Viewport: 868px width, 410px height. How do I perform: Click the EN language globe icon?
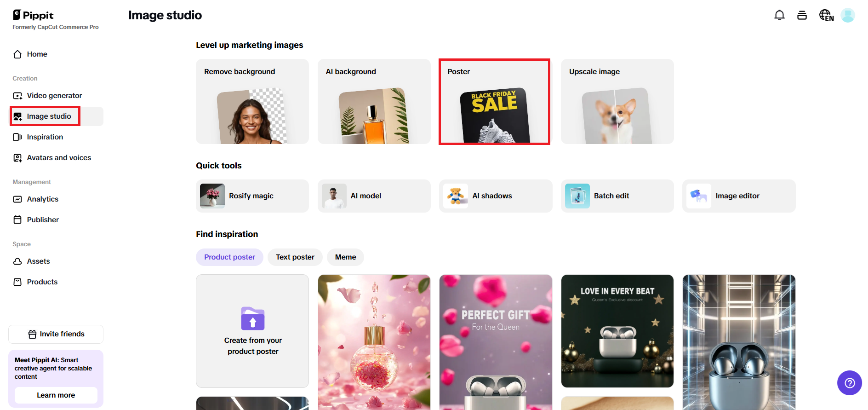[x=826, y=15]
